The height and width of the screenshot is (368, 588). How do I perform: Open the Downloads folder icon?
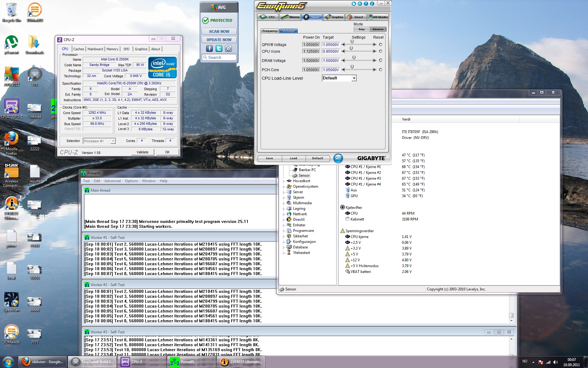click(35, 44)
